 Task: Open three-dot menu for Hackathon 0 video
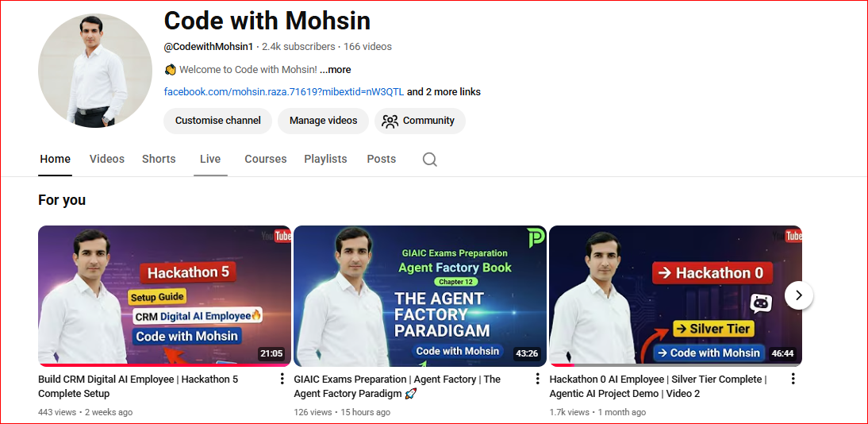pos(793,379)
